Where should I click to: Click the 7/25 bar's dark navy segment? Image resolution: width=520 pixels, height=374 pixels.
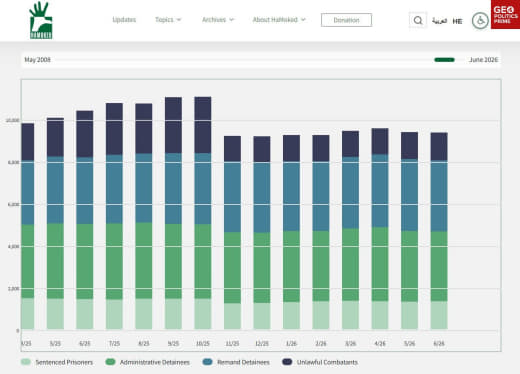[x=114, y=129]
